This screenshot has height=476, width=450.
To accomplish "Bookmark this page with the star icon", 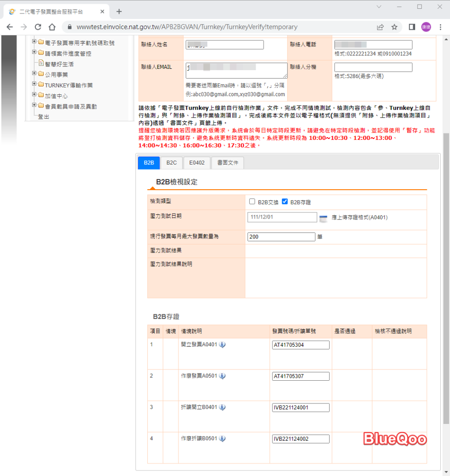I will tap(394, 27).
